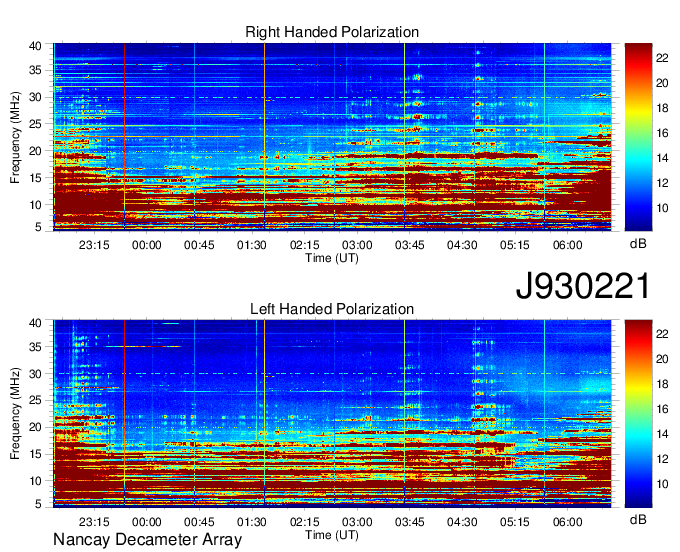Select the J930221 observation label
Screen dimensions: 680x552
tap(583, 286)
